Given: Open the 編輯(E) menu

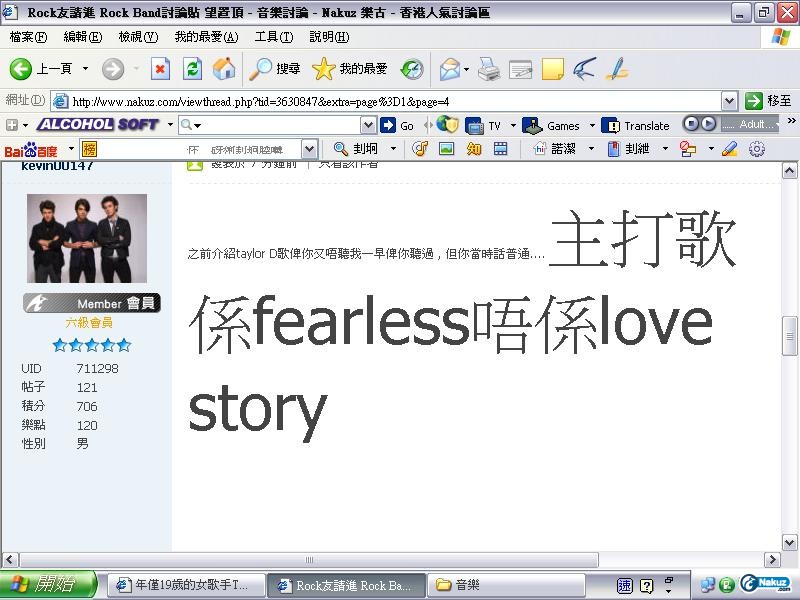Looking at the screenshot, I should (x=83, y=37).
